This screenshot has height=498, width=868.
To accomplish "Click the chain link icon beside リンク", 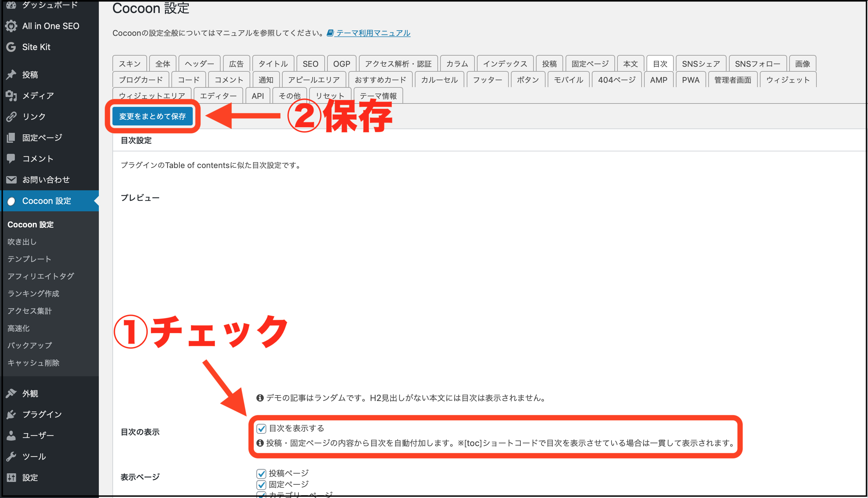I will [x=11, y=117].
